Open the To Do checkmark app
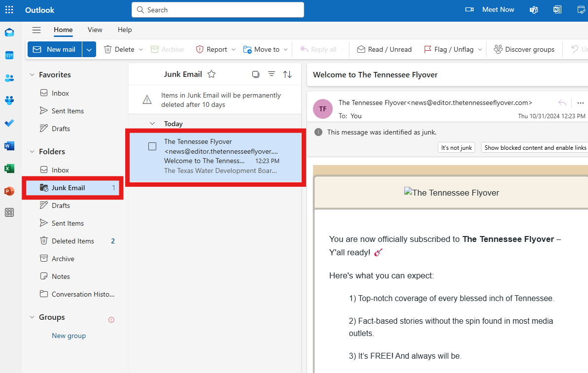The image size is (588, 373). [x=9, y=123]
